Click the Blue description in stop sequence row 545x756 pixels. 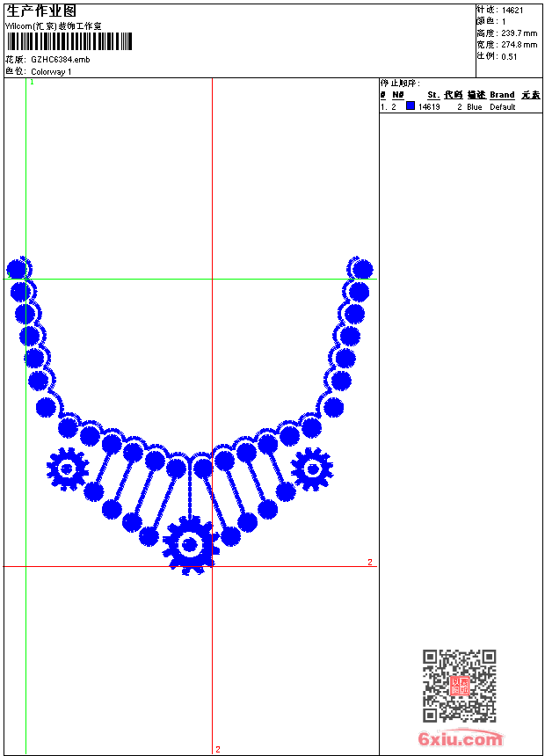pyautogui.click(x=474, y=107)
